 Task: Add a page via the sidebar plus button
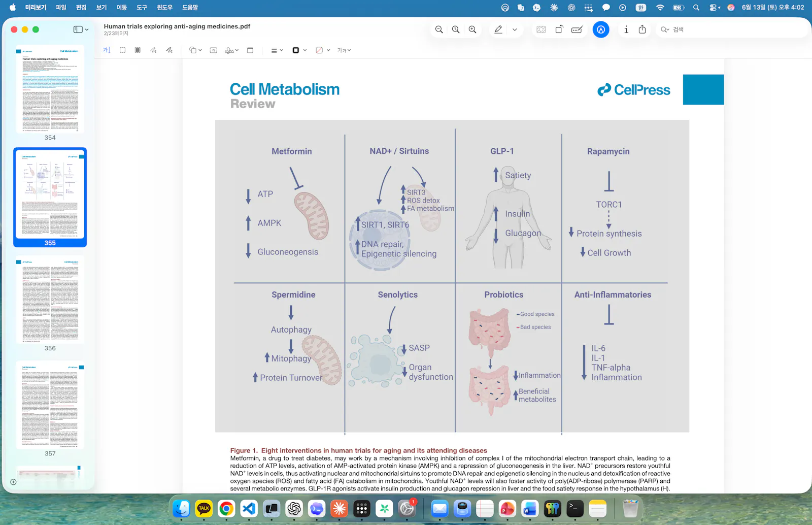pyautogui.click(x=14, y=482)
